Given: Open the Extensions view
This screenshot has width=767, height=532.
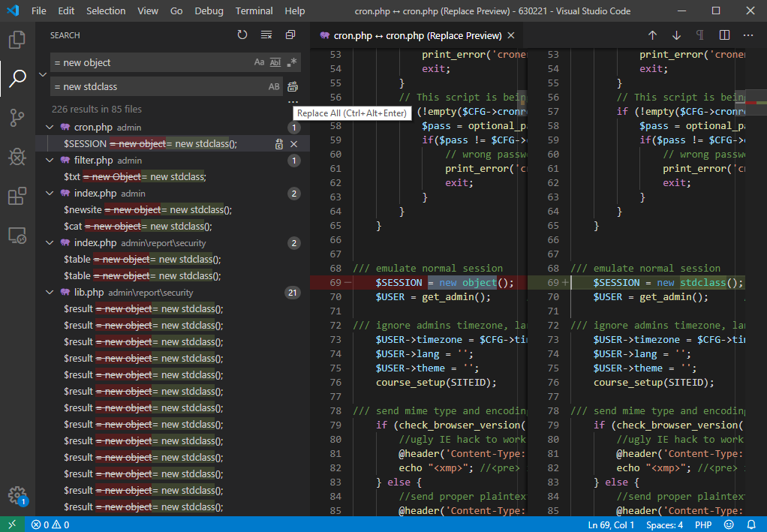Looking at the screenshot, I should (17, 197).
